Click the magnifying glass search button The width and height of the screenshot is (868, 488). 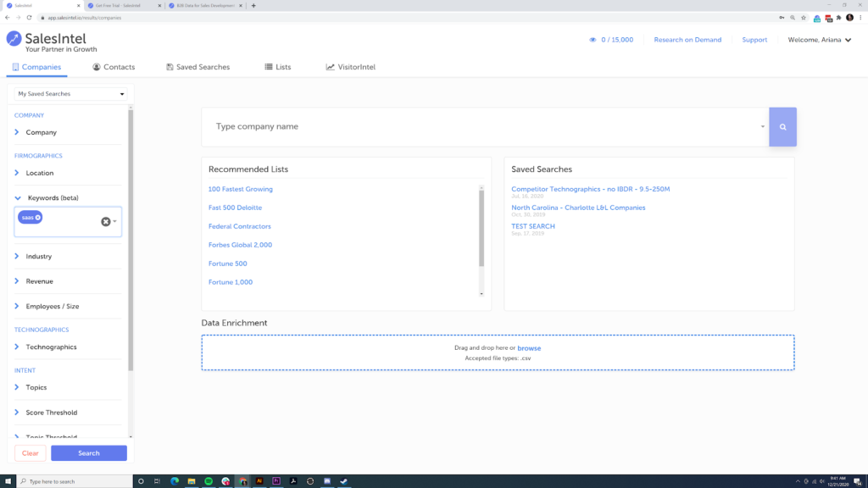click(x=782, y=125)
